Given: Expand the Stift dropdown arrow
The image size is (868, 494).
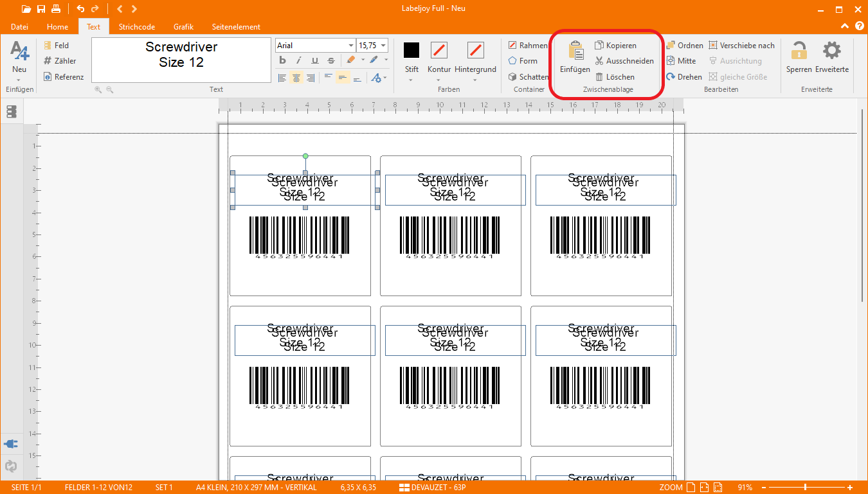Looking at the screenshot, I should click(411, 80).
